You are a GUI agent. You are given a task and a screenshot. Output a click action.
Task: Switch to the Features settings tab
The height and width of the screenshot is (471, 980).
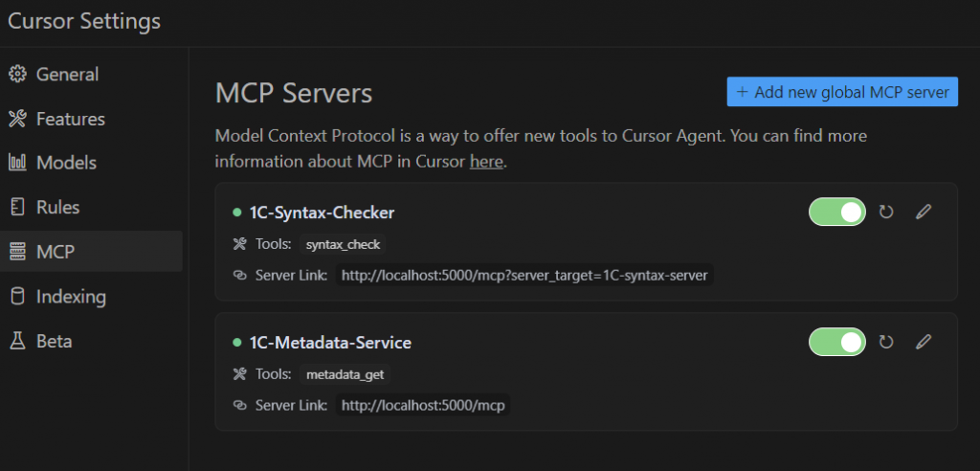tap(91, 118)
